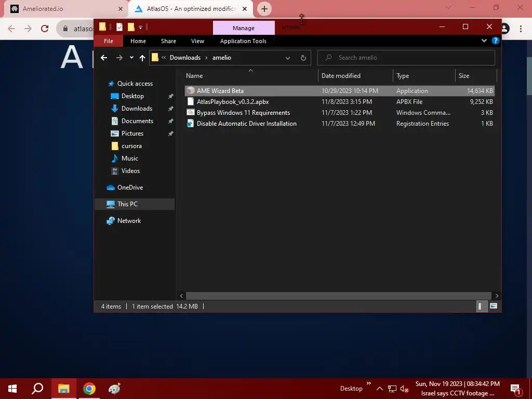Viewport: 532px width, 399px height.
Task: Open Chrome three-dot menu
Action: click(x=521, y=29)
